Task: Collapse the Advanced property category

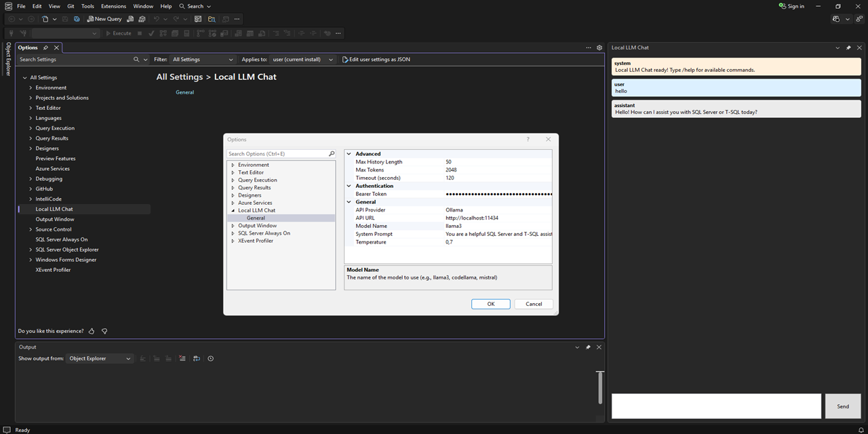Action: pos(349,154)
